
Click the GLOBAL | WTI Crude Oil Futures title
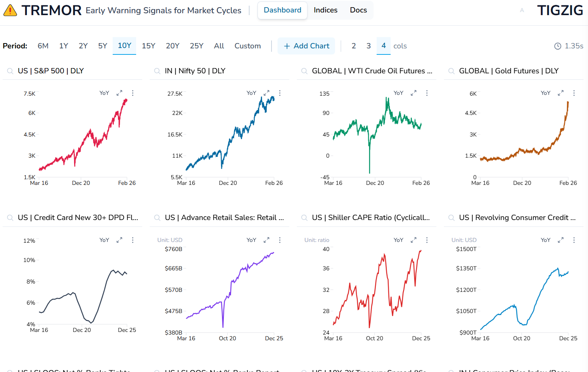click(372, 71)
